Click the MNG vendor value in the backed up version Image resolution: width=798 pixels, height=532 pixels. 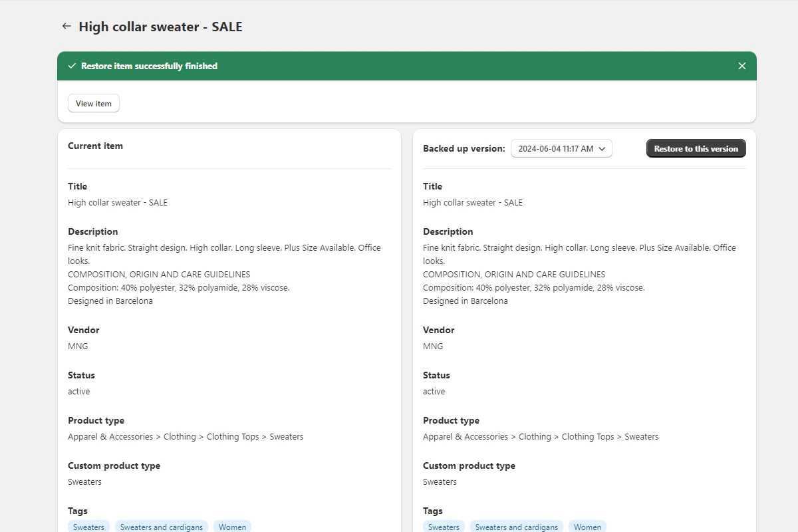(433, 346)
